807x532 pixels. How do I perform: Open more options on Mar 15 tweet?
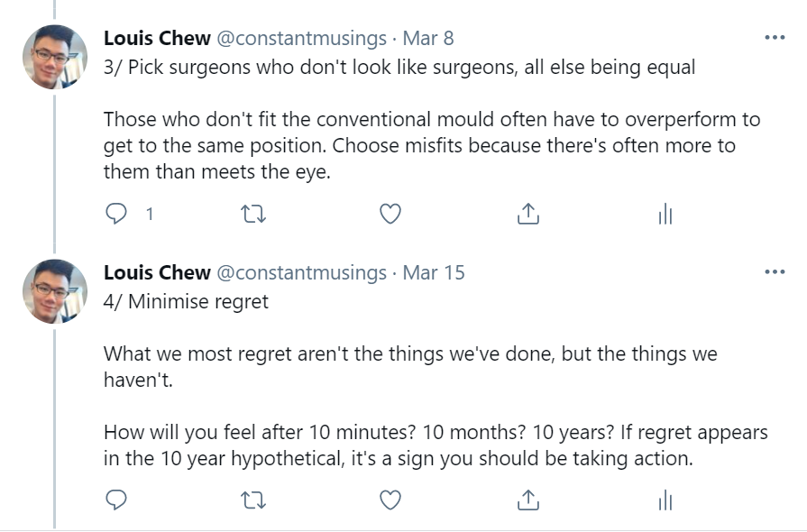coord(774,272)
